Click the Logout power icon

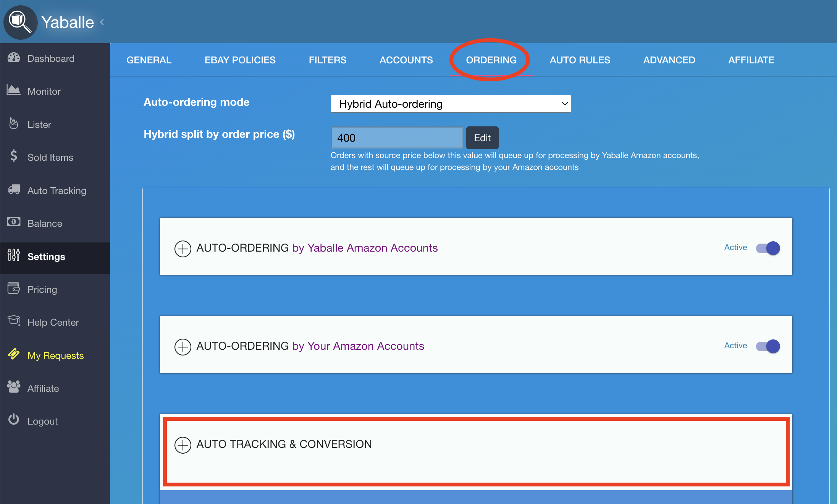click(x=14, y=420)
